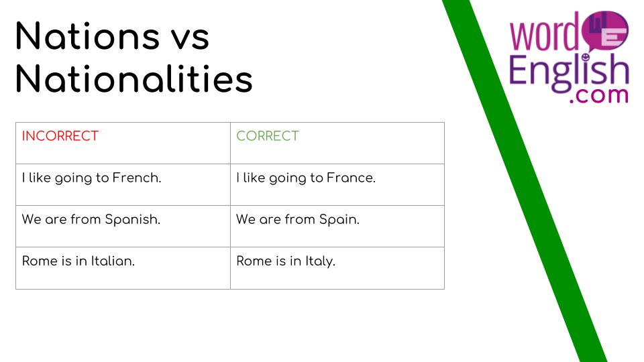Select cell 'I like going to French.'
The image size is (644, 362).
(x=123, y=185)
